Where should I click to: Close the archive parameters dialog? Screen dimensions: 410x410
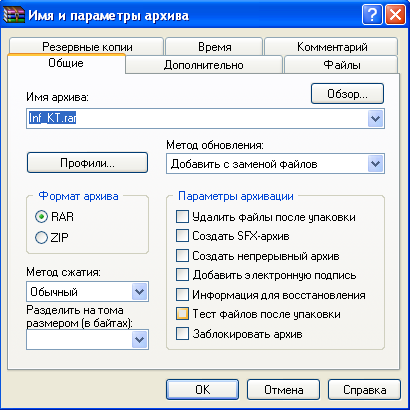pos(395,15)
